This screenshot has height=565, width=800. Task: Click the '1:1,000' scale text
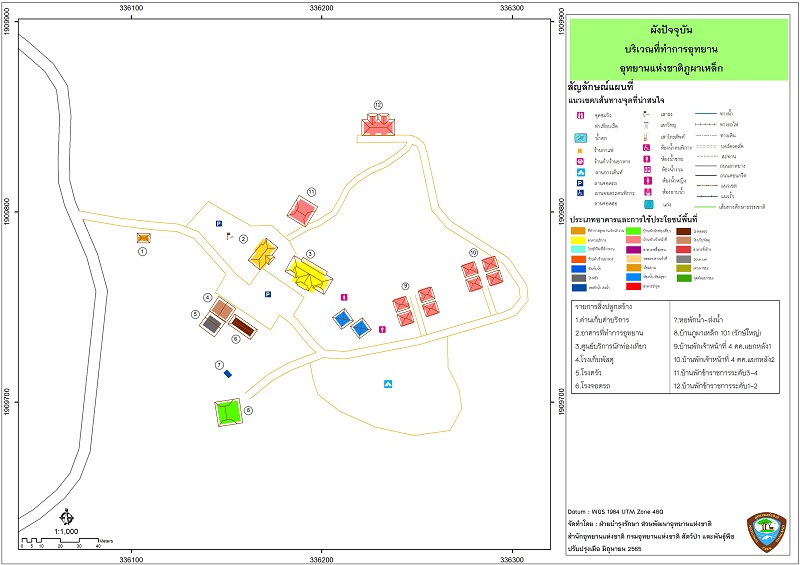click(67, 531)
